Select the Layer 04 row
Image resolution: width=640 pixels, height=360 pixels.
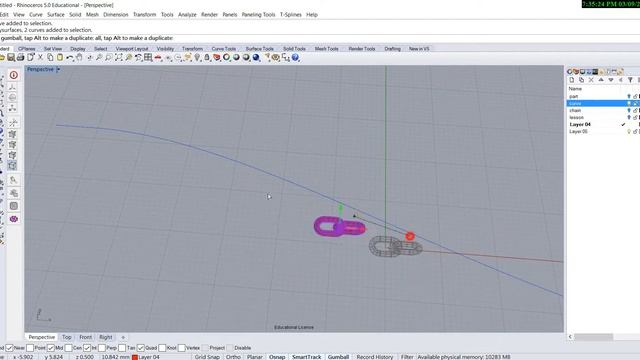[x=603, y=124]
